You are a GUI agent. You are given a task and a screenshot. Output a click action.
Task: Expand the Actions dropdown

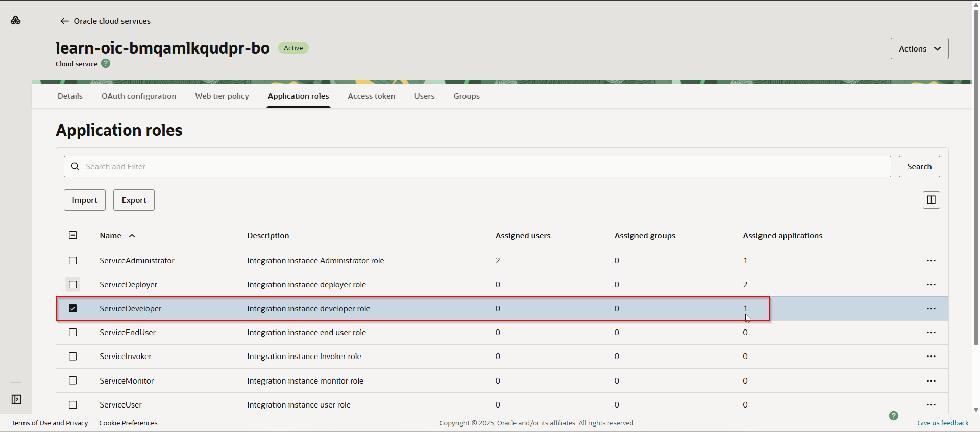(919, 48)
